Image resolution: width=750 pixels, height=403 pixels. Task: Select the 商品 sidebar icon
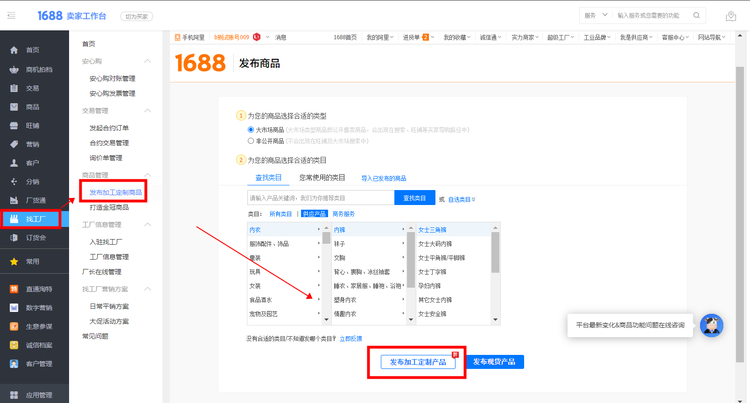14,107
